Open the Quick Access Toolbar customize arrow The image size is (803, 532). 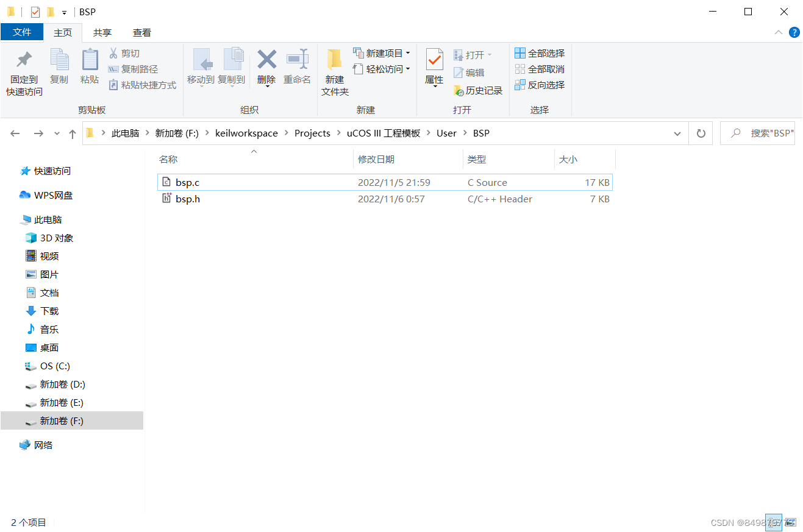[x=64, y=12]
